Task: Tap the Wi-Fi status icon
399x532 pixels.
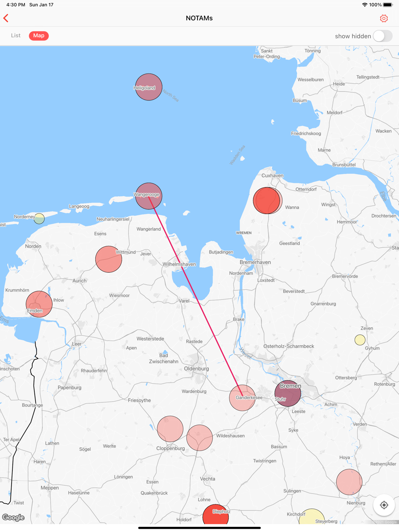Action: pyautogui.click(x=364, y=5)
